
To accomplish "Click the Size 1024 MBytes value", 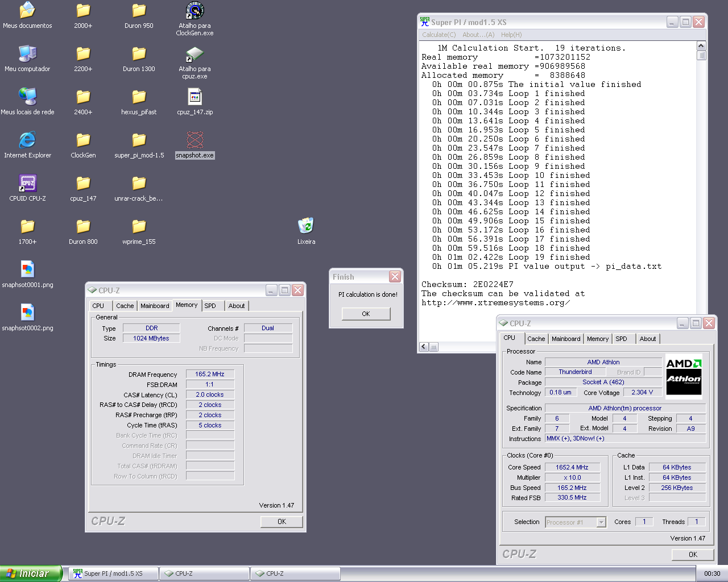I will click(x=151, y=338).
